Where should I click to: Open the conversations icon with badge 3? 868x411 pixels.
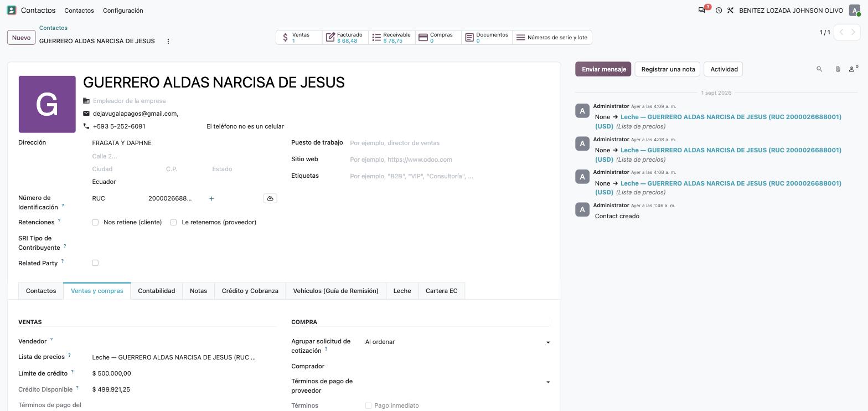click(x=702, y=11)
